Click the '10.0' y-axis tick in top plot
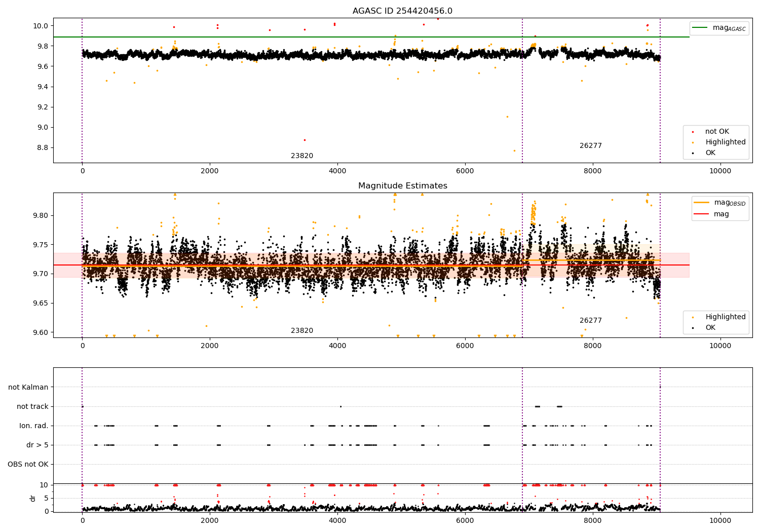This screenshot has height=532, width=760. click(x=42, y=26)
